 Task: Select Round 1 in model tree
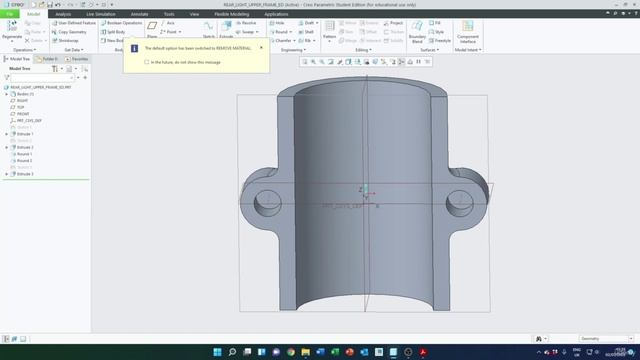[x=21, y=154]
